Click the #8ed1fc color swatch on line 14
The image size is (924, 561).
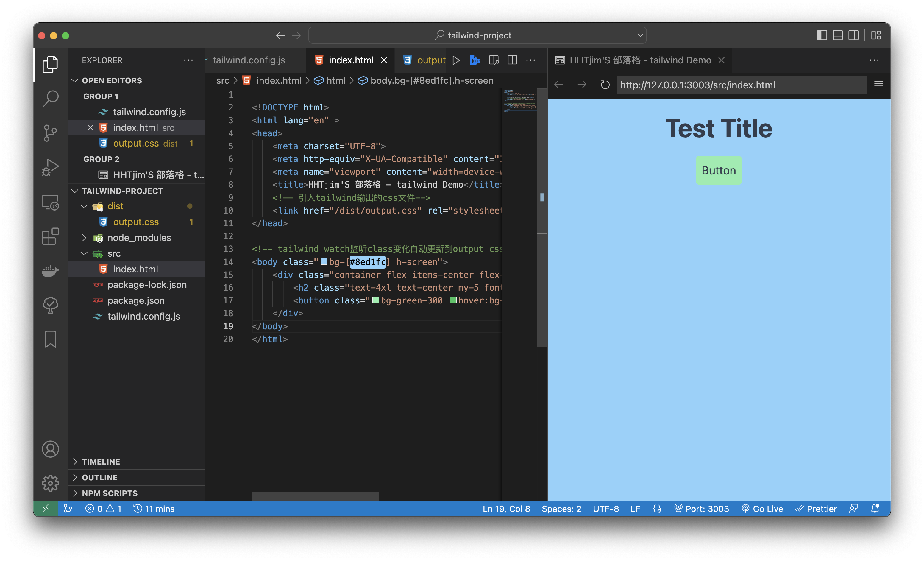(x=324, y=262)
